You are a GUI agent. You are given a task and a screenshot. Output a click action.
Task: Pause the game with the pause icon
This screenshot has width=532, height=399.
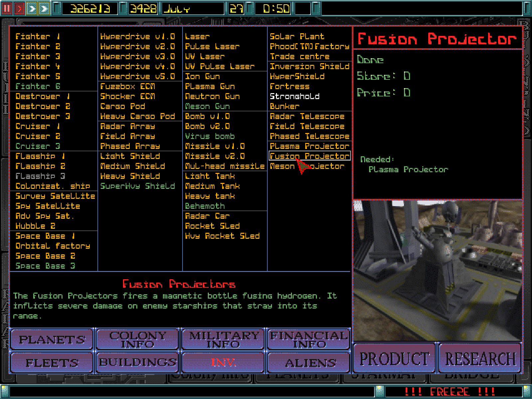pyautogui.click(x=7, y=8)
